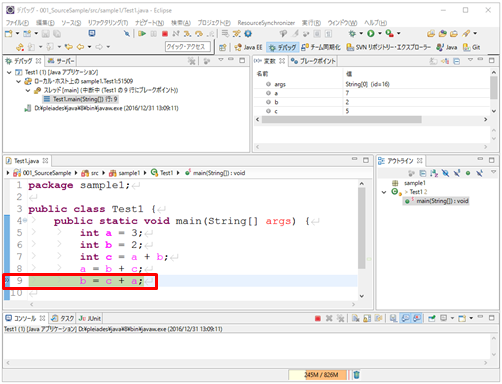Viewport: 502px width, 384px height.
Task: Open the Run launch history dropdown arrow
Action: pyautogui.click(x=380, y=33)
